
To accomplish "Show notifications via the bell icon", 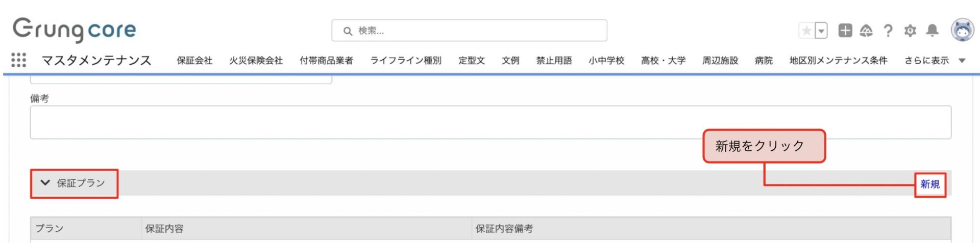I will [x=933, y=31].
